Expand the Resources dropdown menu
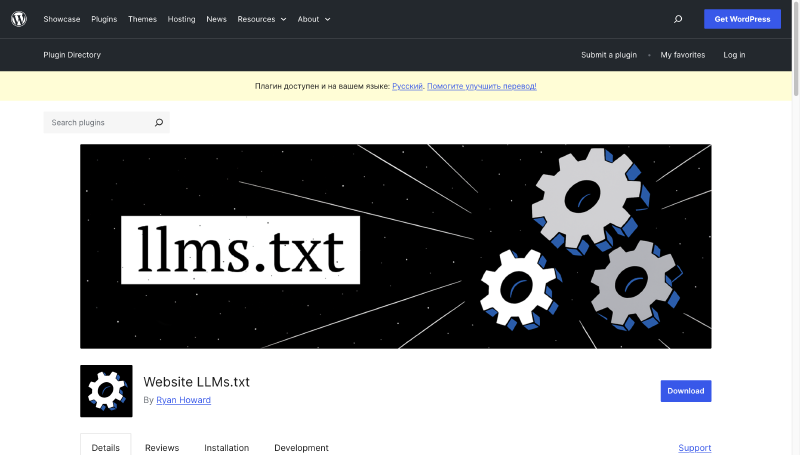The width and height of the screenshot is (800, 455). point(262,19)
